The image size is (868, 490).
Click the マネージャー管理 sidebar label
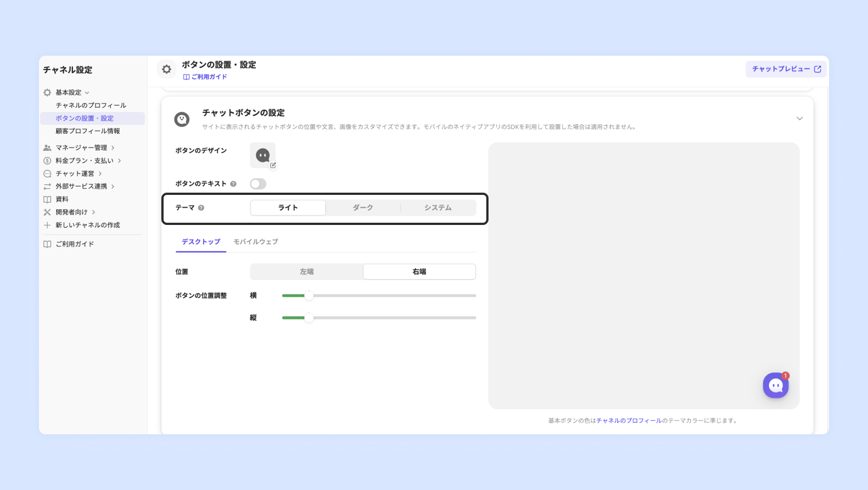pos(81,148)
